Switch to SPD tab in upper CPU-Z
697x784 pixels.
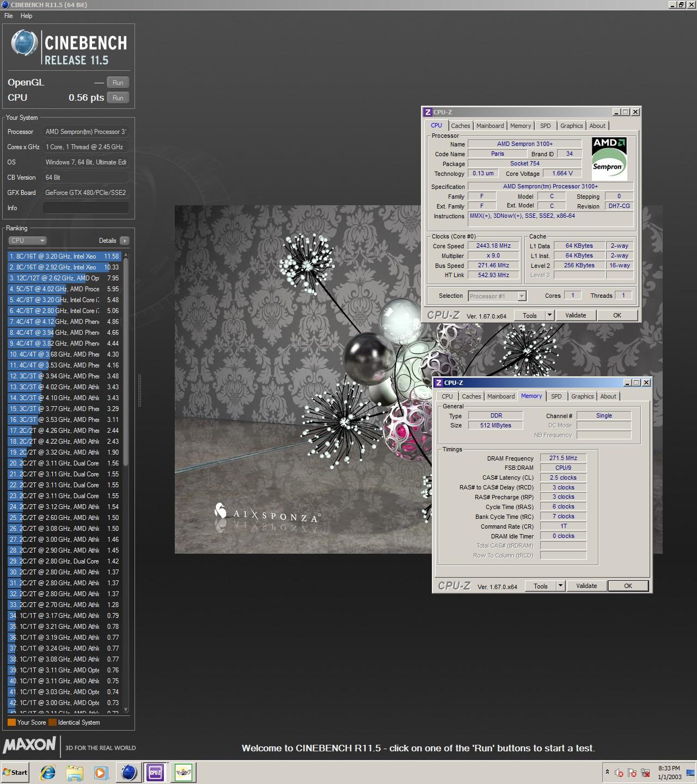pos(546,126)
